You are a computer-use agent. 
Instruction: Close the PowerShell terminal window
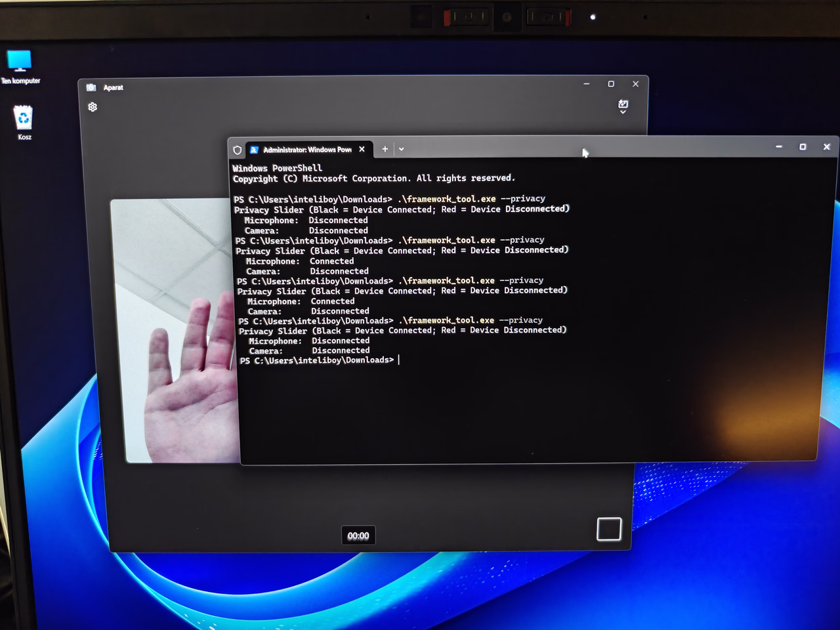point(827,146)
